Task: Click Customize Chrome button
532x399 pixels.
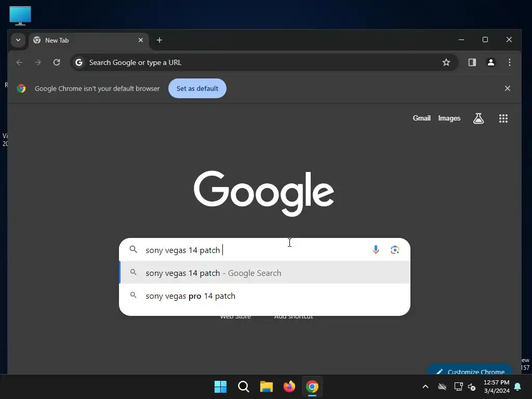Action: [470, 370]
